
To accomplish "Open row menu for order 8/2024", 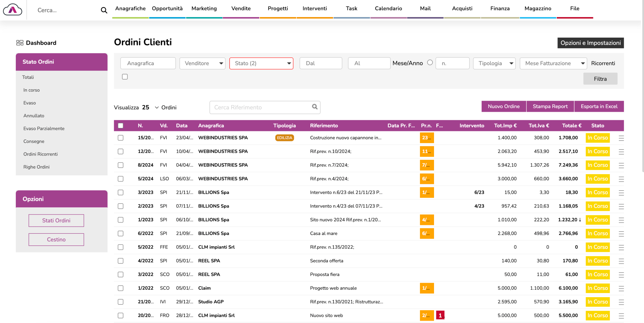I will coord(621,166).
